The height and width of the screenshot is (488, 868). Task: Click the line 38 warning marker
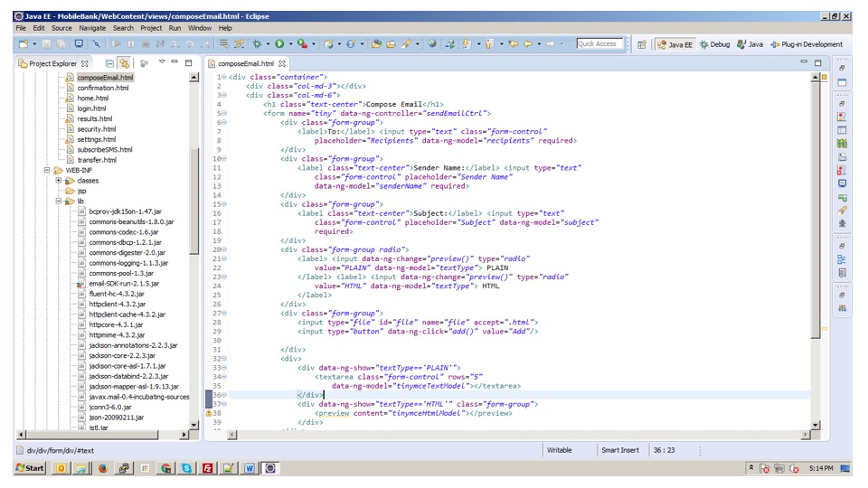click(x=209, y=413)
